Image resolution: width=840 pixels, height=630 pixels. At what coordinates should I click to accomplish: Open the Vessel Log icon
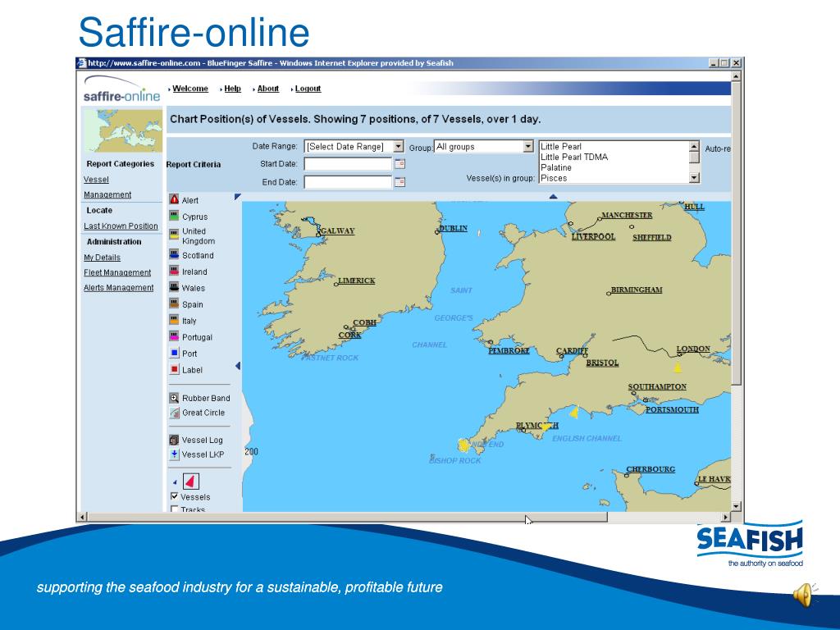coord(174,440)
